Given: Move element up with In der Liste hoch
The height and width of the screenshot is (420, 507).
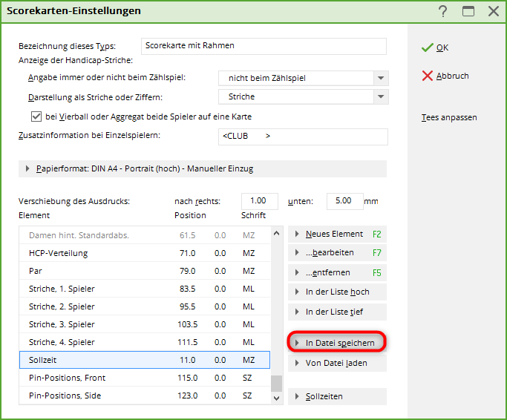Looking at the screenshot, I should coord(336,292).
